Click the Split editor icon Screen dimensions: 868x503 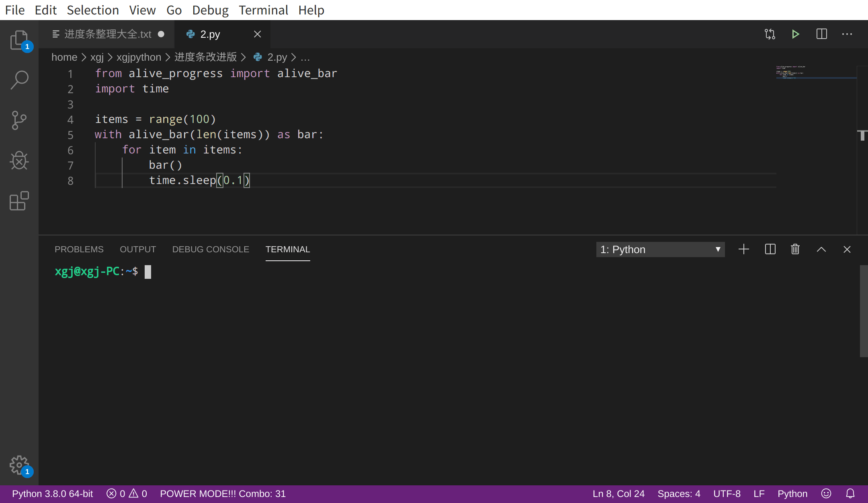click(821, 34)
